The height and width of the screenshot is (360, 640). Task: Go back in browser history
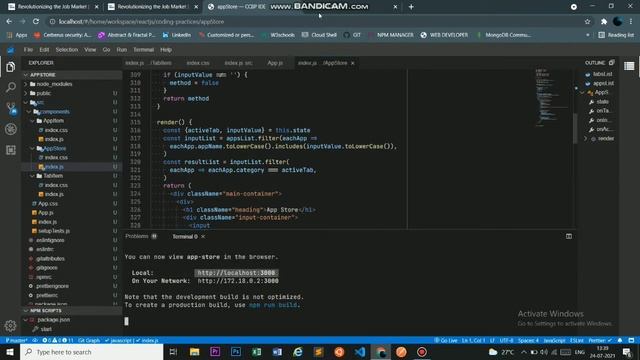(x=9, y=21)
